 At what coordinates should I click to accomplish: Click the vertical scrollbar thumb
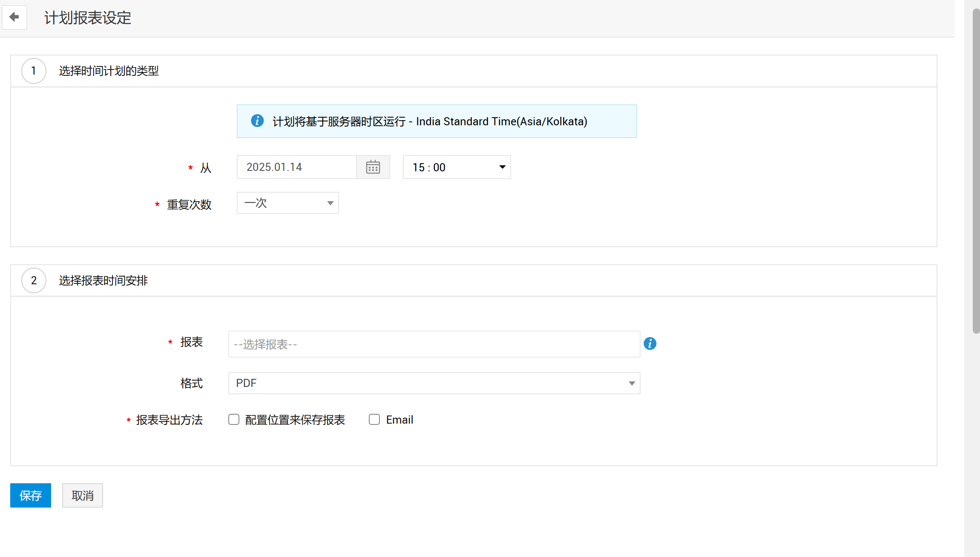976,170
